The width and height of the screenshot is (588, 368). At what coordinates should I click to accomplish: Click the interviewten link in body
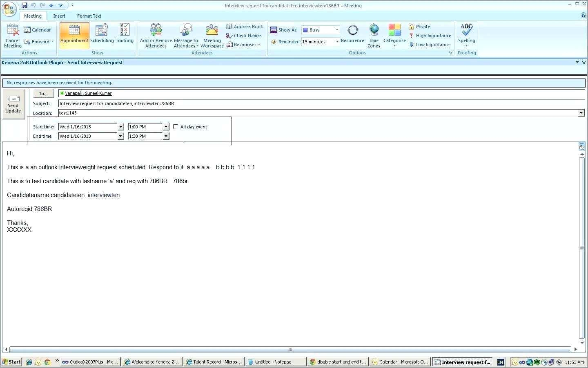click(x=104, y=195)
